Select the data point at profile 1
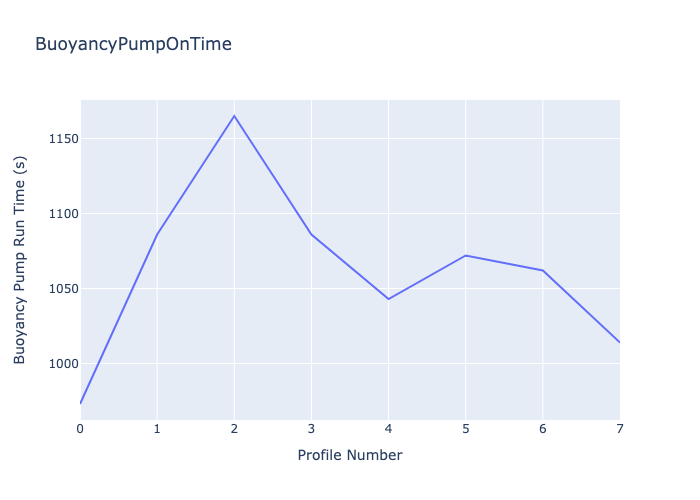 157,235
